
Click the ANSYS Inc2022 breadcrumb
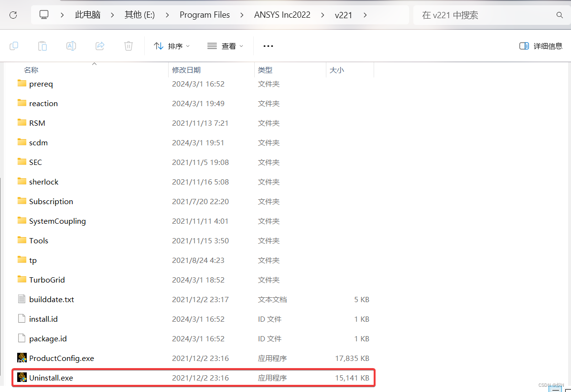tap(282, 15)
